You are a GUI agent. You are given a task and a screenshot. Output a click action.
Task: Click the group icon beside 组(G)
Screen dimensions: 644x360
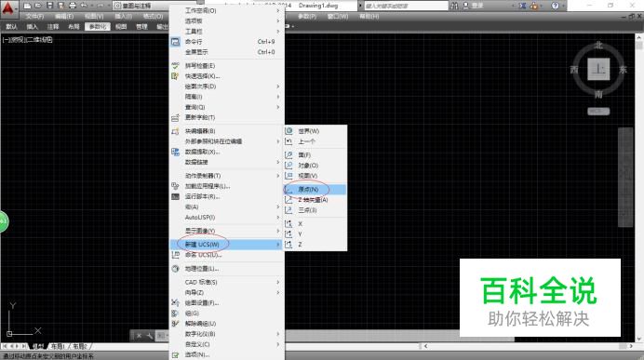175,313
